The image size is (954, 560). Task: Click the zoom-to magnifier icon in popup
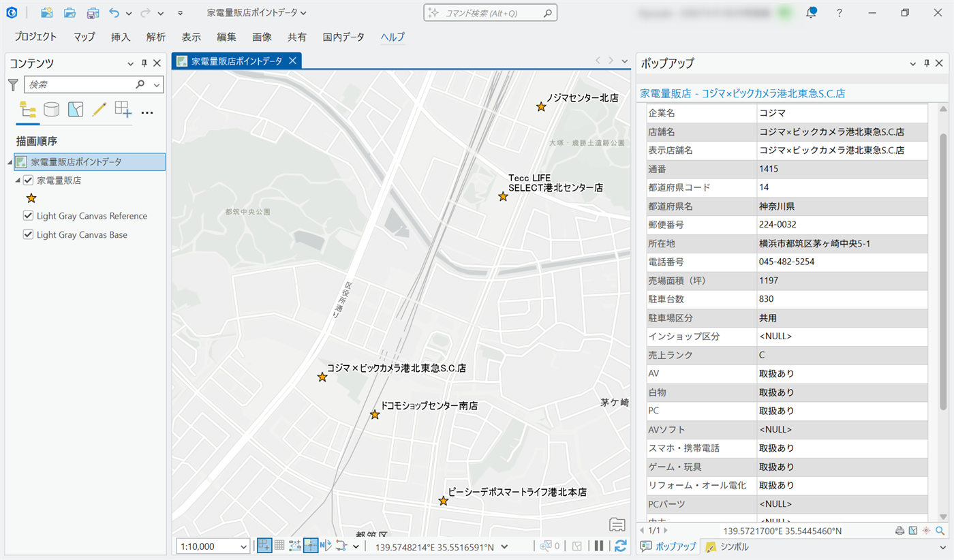(940, 531)
